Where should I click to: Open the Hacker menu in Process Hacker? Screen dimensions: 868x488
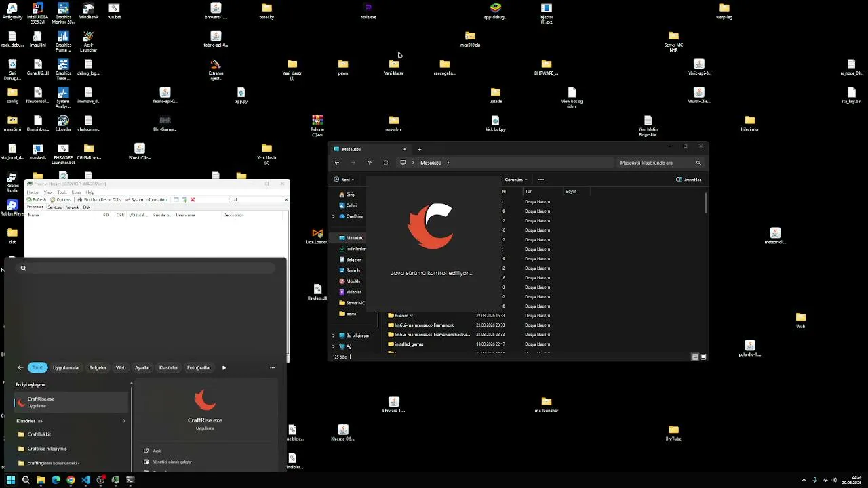click(33, 192)
